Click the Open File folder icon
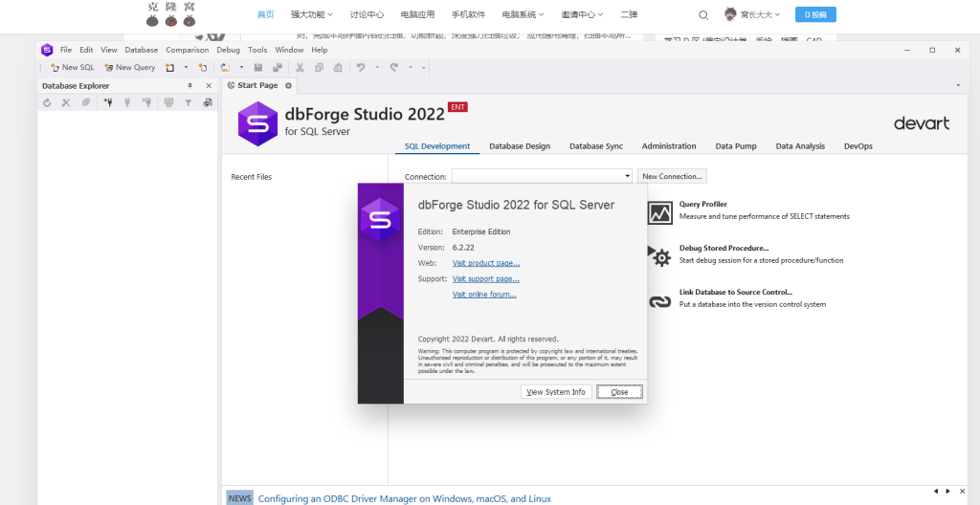The width and height of the screenshot is (980, 505). click(225, 68)
